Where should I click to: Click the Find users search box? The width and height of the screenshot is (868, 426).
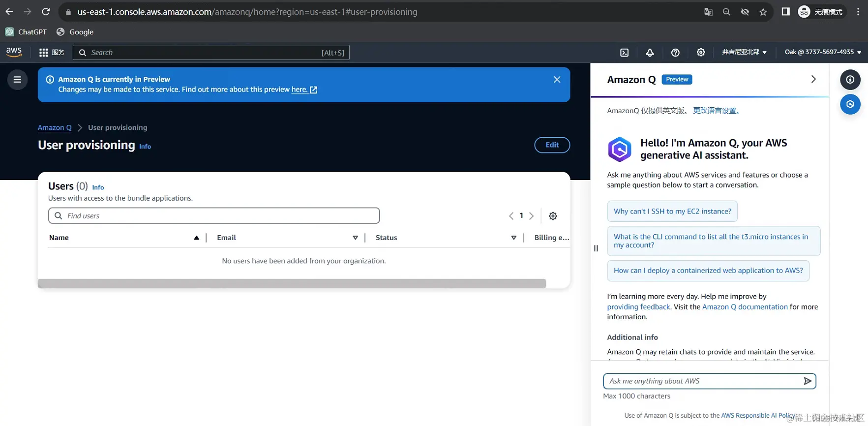coord(214,215)
